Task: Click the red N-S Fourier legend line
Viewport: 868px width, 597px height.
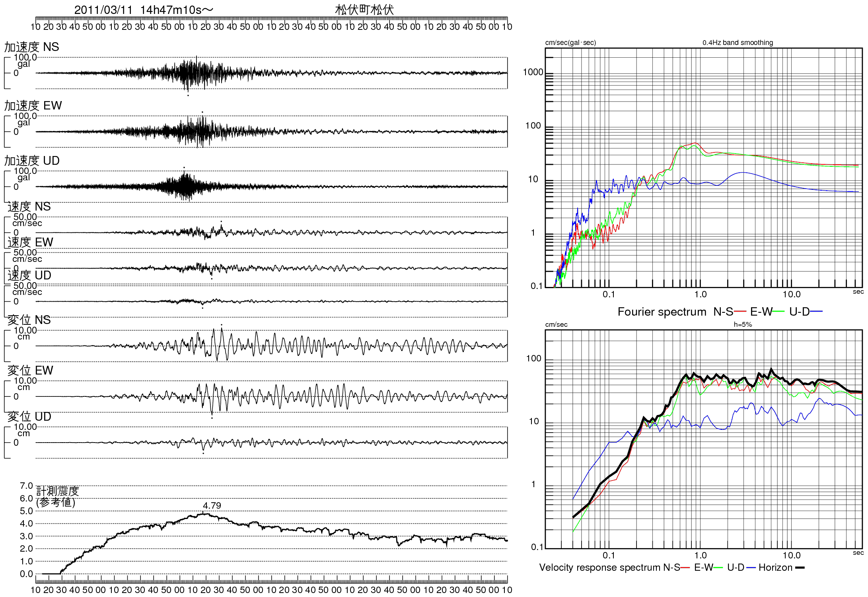Action: click(740, 311)
